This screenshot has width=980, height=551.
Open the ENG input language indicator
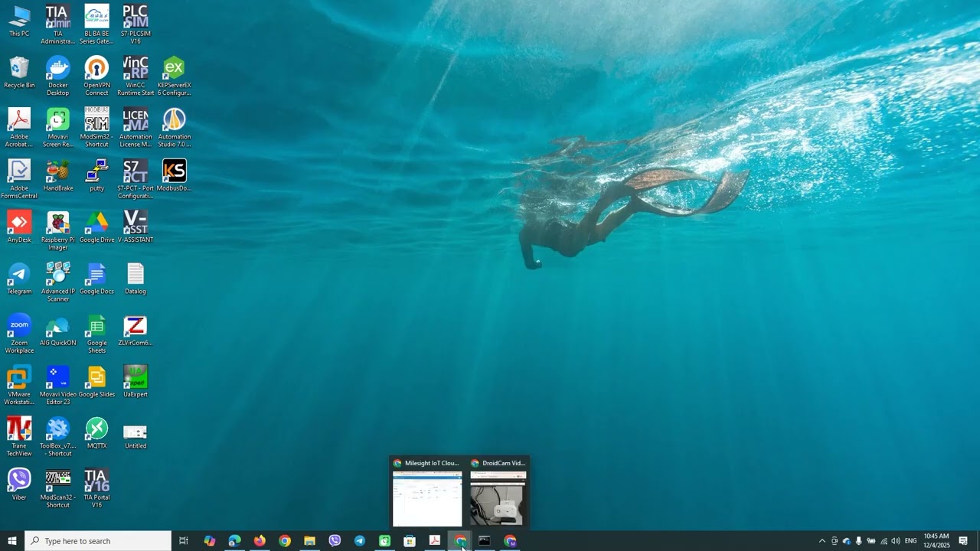[x=911, y=541]
